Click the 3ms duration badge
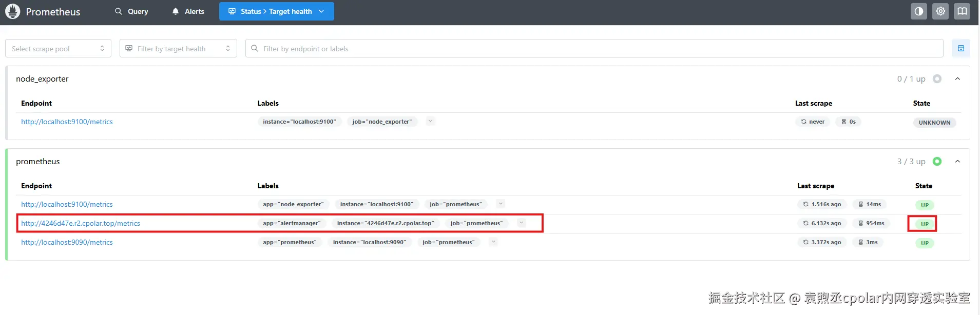 pos(868,242)
